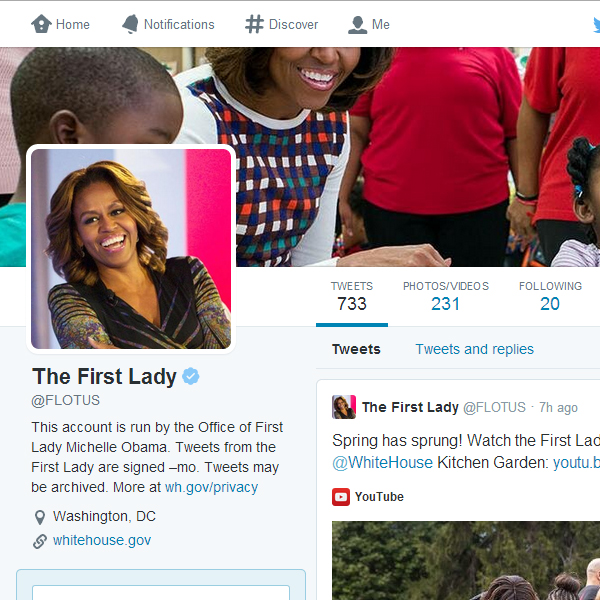
Task: Click the @WhiteHouse mention in the tweet
Action: [382, 463]
